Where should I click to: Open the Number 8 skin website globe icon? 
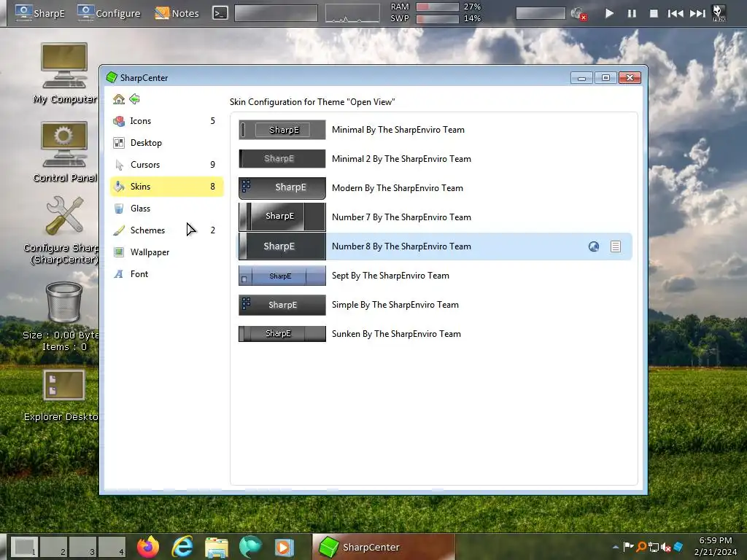click(594, 246)
